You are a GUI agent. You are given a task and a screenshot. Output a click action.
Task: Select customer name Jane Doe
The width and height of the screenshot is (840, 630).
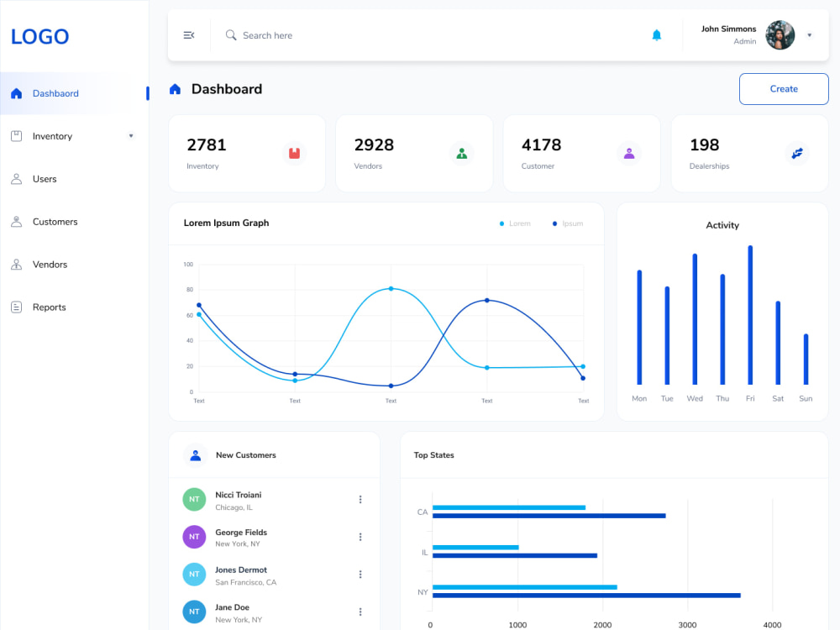click(x=232, y=607)
